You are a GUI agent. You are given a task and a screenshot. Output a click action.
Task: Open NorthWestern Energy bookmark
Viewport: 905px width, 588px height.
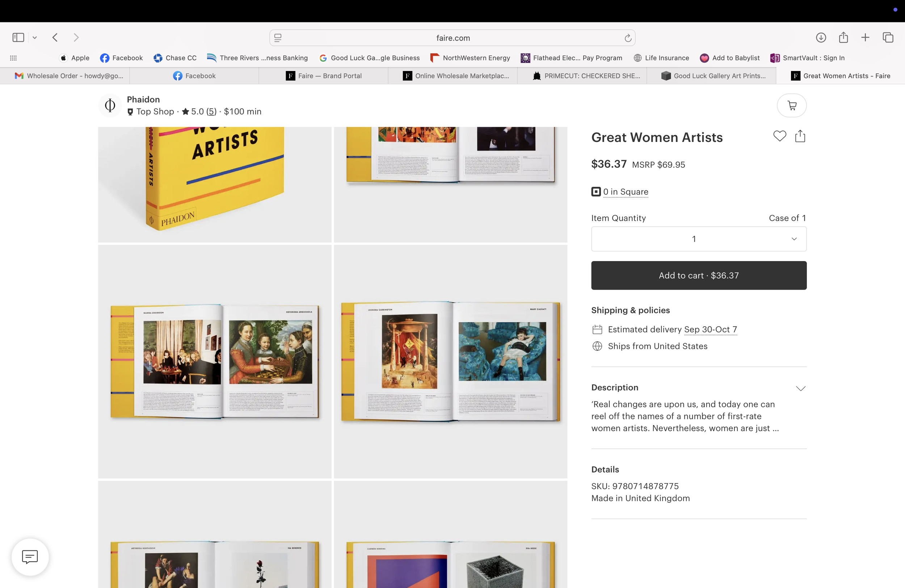[470, 58]
